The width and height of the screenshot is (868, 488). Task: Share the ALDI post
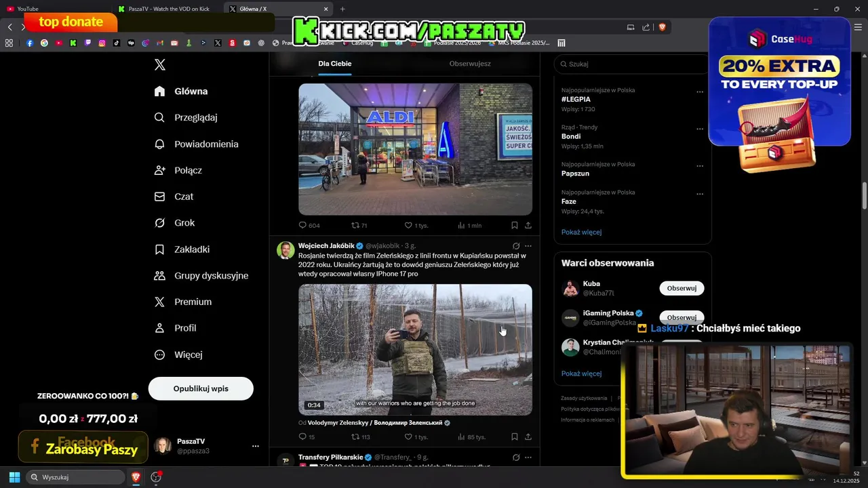(x=528, y=226)
